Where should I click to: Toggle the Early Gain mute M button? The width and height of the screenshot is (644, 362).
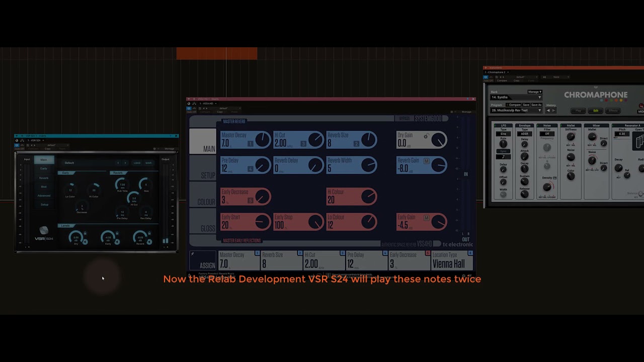(427, 218)
